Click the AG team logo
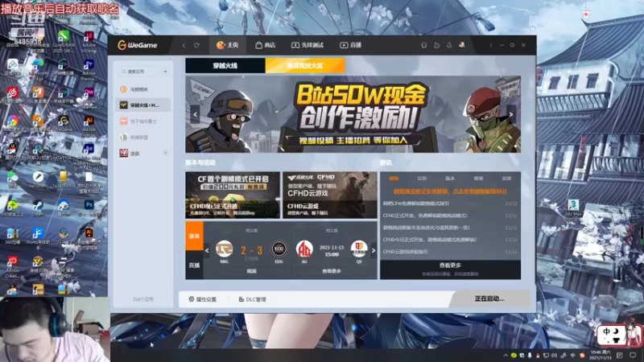This screenshot has width=644, height=362. click(304, 249)
